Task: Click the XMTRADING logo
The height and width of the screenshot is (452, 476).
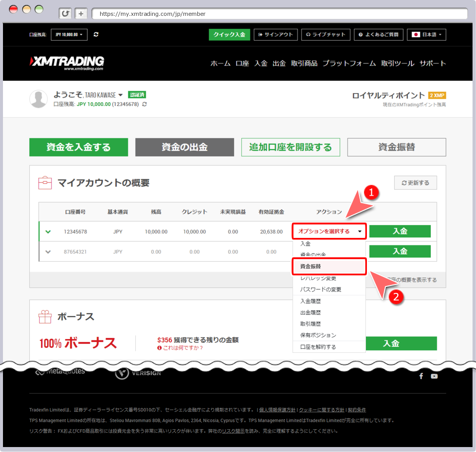Action: coord(67,63)
